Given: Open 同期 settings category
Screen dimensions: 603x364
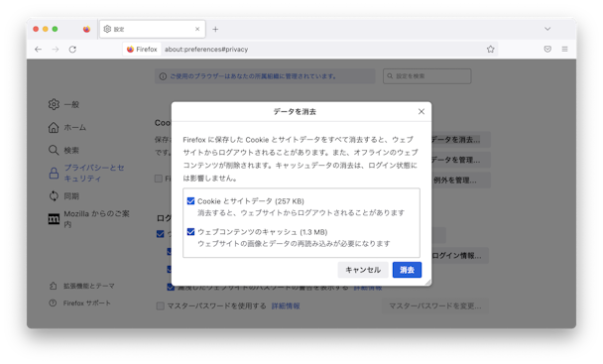Looking at the screenshot, I should click(x=63, y=196).
